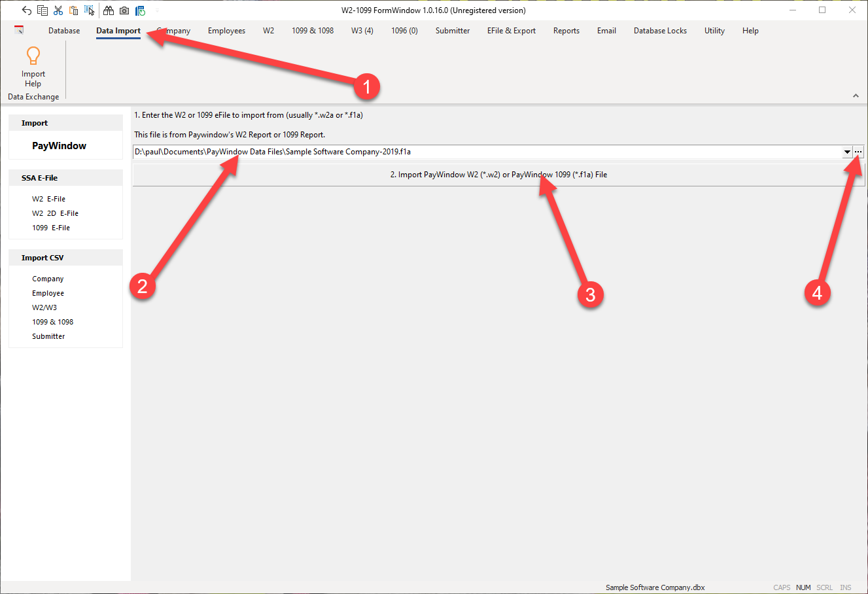Click the binoculars Find icon

(109, 10)
